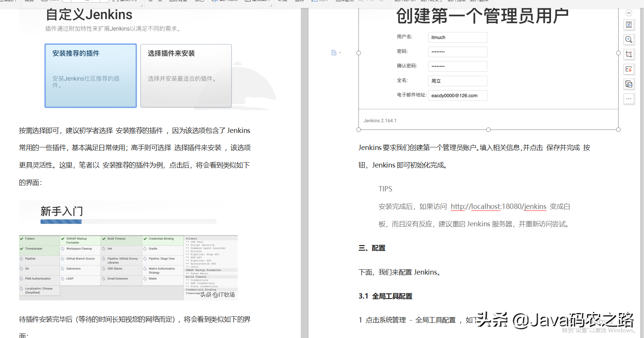644x338 pixels.
Task: Select the plugin installation list screenshot
Action: click(128, 268)
